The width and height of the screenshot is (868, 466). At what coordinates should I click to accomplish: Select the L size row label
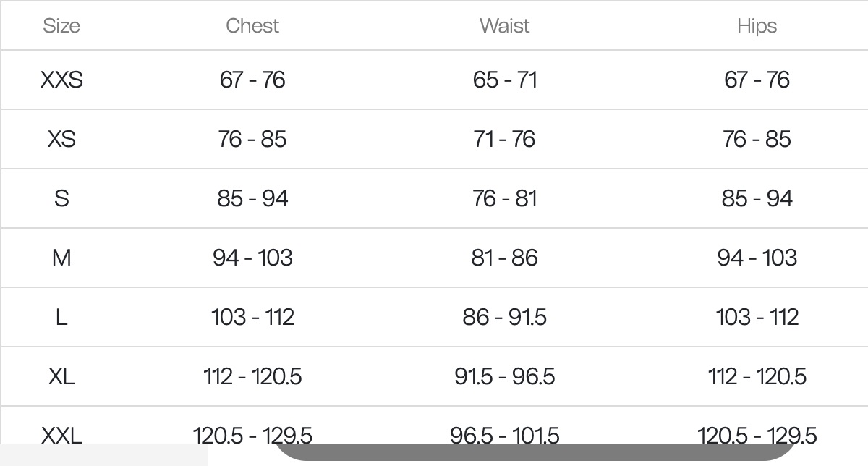pos(61,317)
